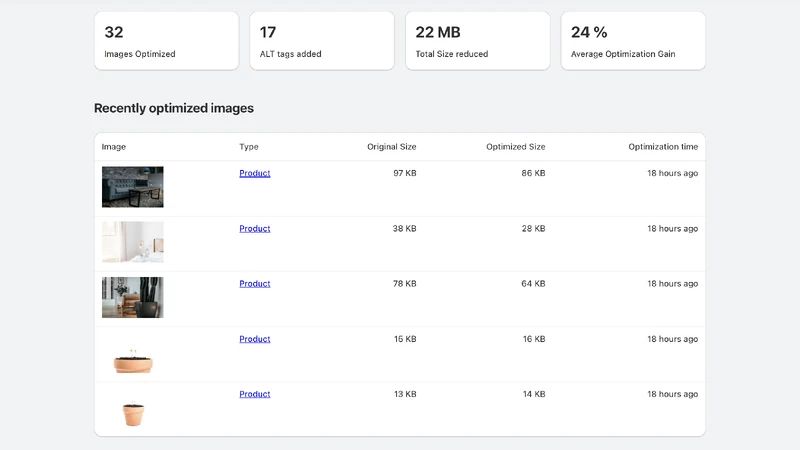Select the Total Size reduced stat card
The image size is (800, 450).
(x=478, y=41)
